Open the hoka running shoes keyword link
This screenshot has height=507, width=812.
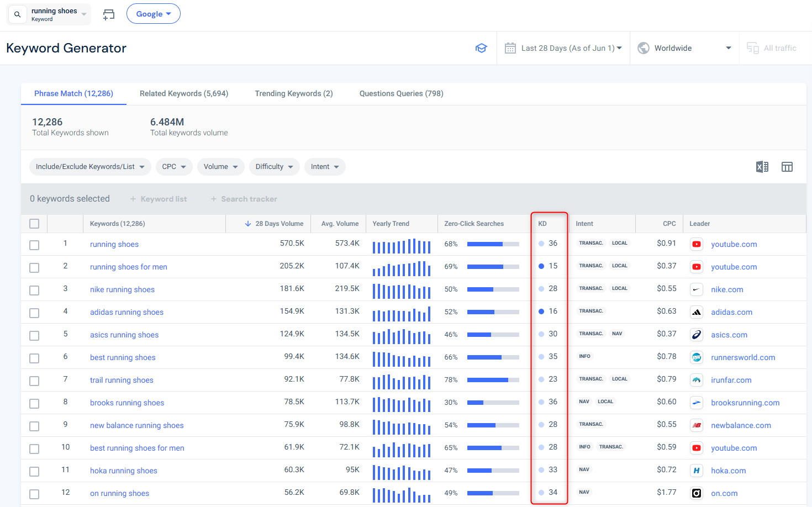pyautogui.click(x=124, y=471)
